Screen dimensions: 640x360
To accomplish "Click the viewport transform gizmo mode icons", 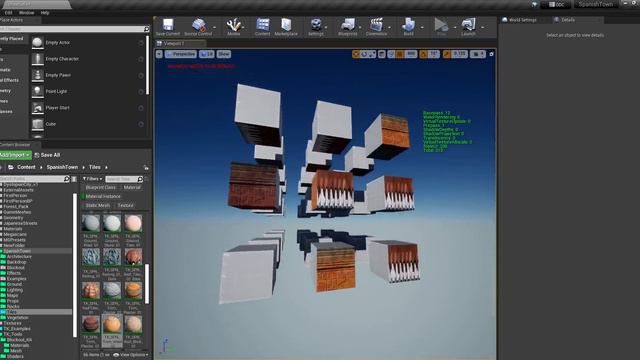I will pyautogui.click(x=364, y=54).
